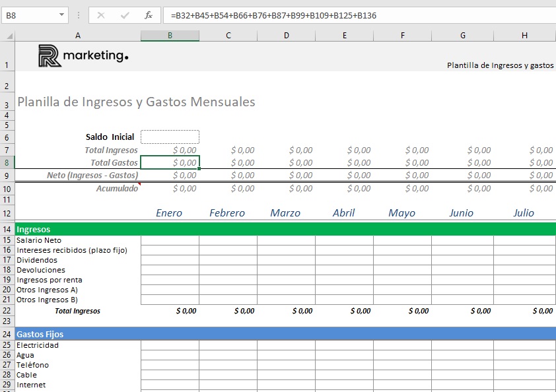Select row 14 header
This screenshot has height=392, width=556.
click(x=7, y=229)
